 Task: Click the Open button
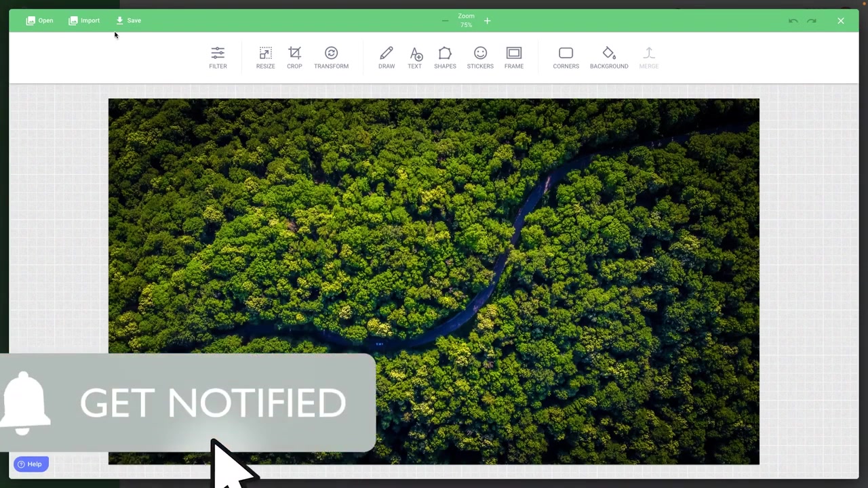(x=39, y=20)
